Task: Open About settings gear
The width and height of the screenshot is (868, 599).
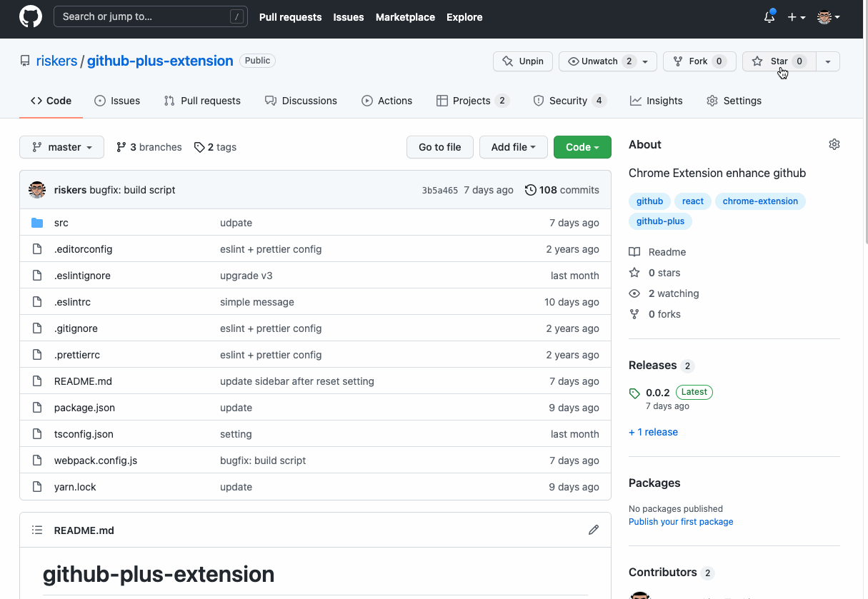Action: pos(834,144)
